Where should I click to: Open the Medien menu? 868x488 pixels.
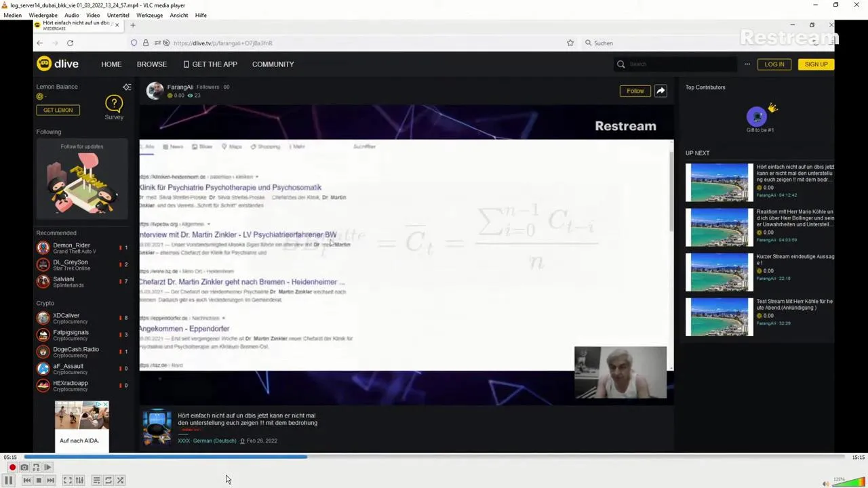click(12, 15)
